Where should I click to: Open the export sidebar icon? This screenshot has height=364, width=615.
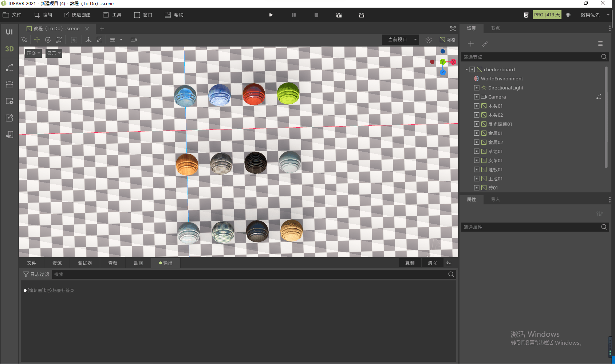point(9,118)
